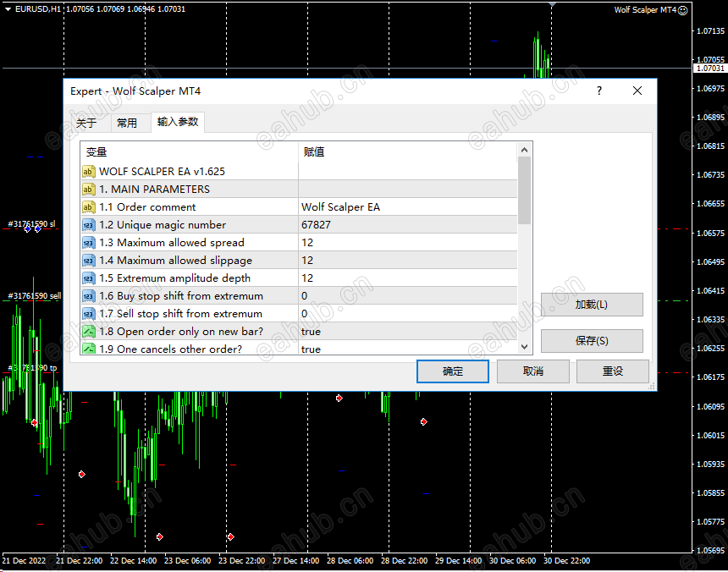Toggle the true value for One cancels other order
The width and height of the screenshot is (728, 572).
[x=311, y=349]
